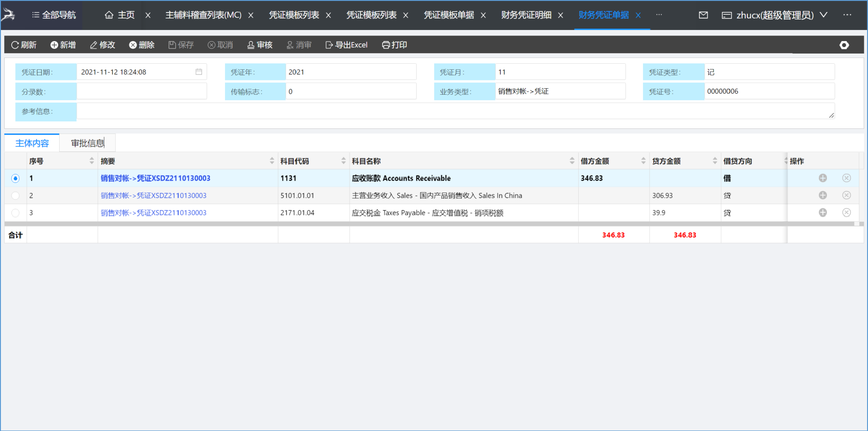Sort by the 借方金额 column arrows

coord(643,161)
